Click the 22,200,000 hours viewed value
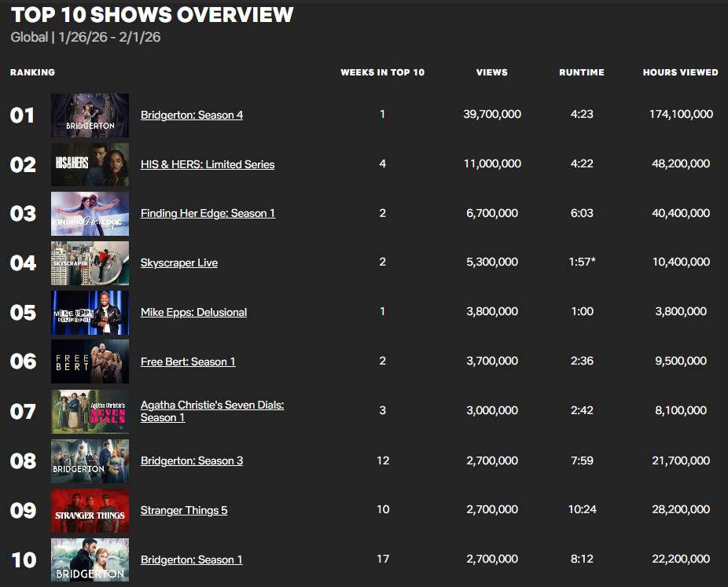Viewport: 728px width, 587px height. click(681, 559)
